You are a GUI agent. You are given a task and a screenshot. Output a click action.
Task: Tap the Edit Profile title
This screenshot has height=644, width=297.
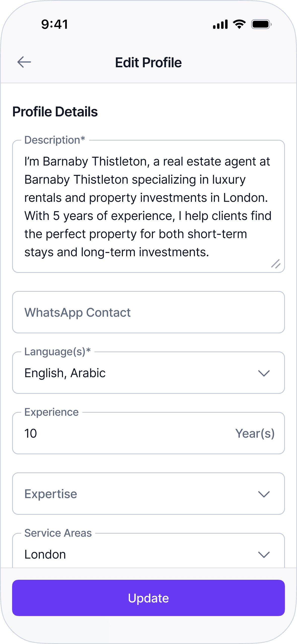(148, 62)
